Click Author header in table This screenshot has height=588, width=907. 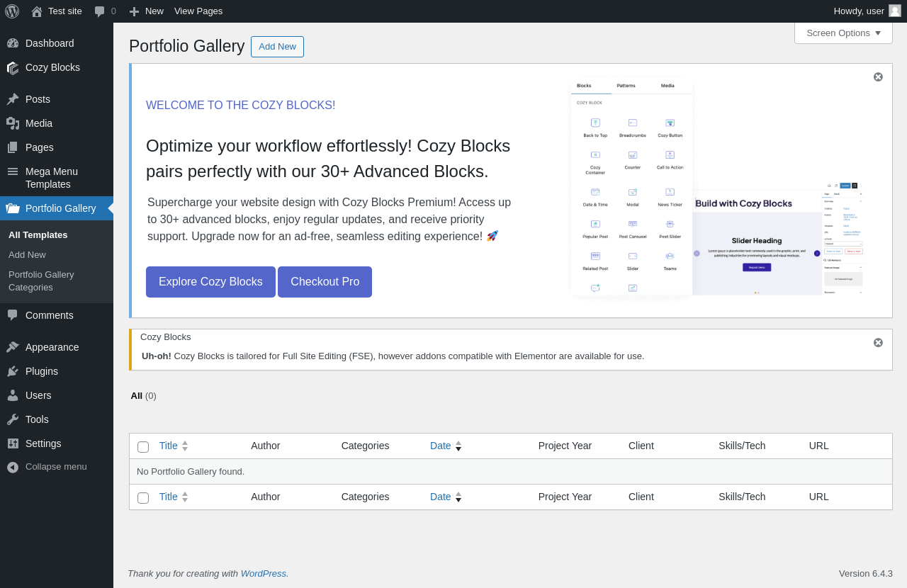266,446
